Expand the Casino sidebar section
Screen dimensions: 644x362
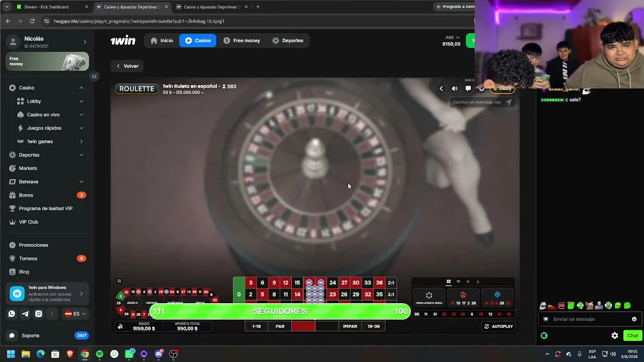[x=82, y=88]
